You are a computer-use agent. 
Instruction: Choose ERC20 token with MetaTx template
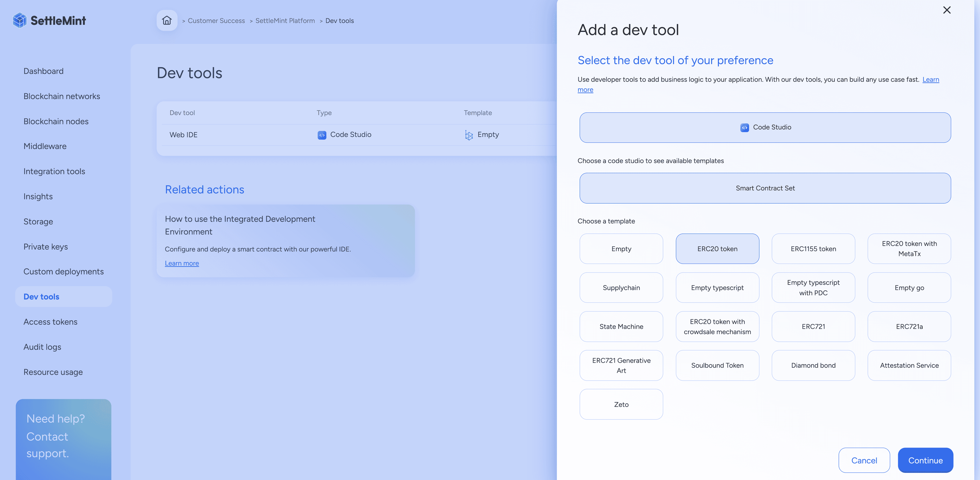click(909, 249)
